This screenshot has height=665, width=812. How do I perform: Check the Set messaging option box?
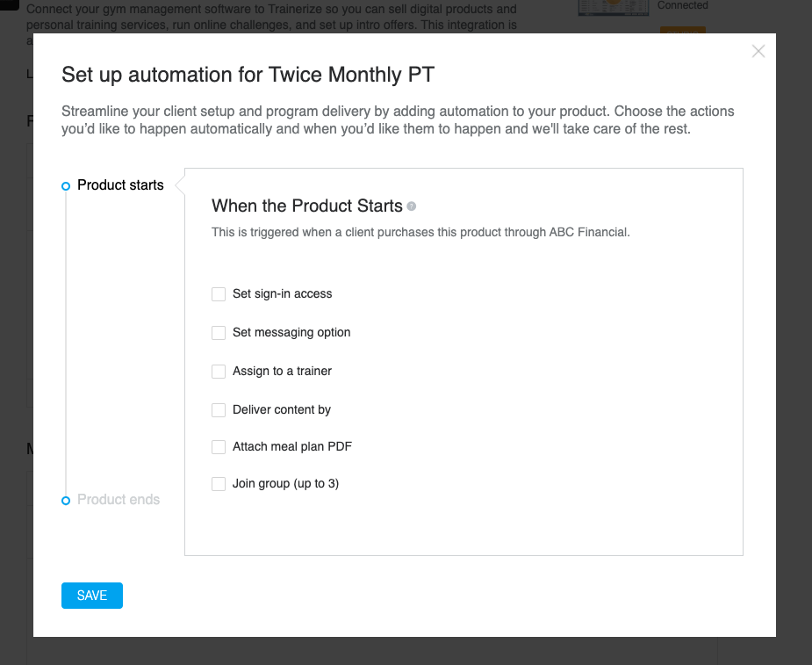click(219, 333)
